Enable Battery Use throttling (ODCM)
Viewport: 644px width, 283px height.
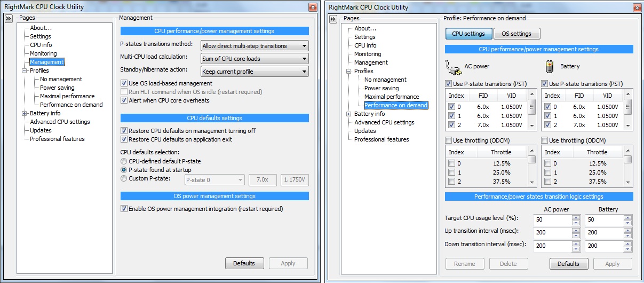[x=545, y=140]
